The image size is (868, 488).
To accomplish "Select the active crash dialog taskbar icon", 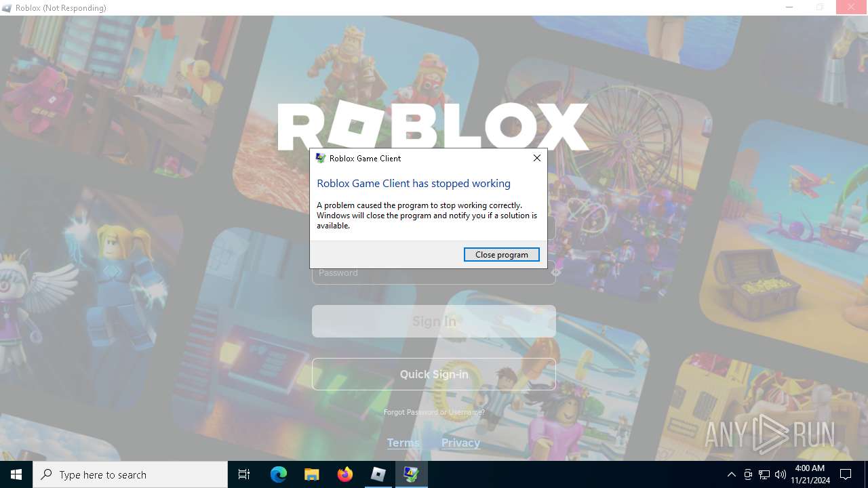I will click(x=412, y=474).
